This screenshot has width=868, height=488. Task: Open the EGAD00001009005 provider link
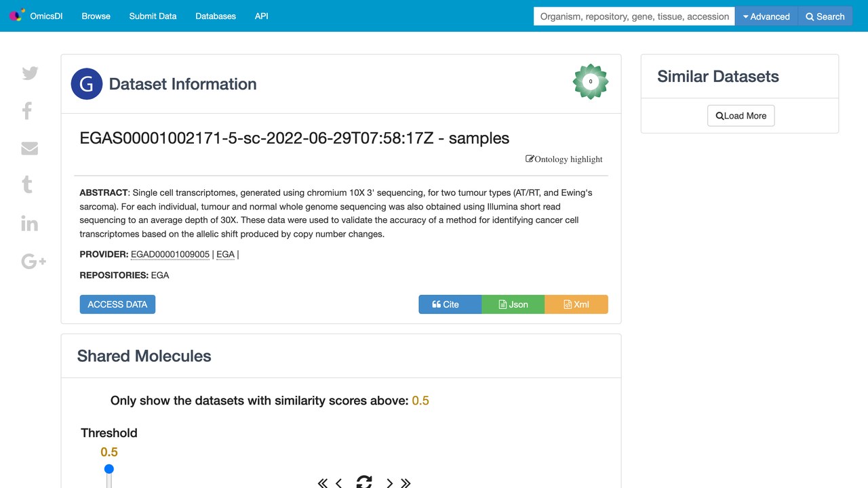[170, 254]
